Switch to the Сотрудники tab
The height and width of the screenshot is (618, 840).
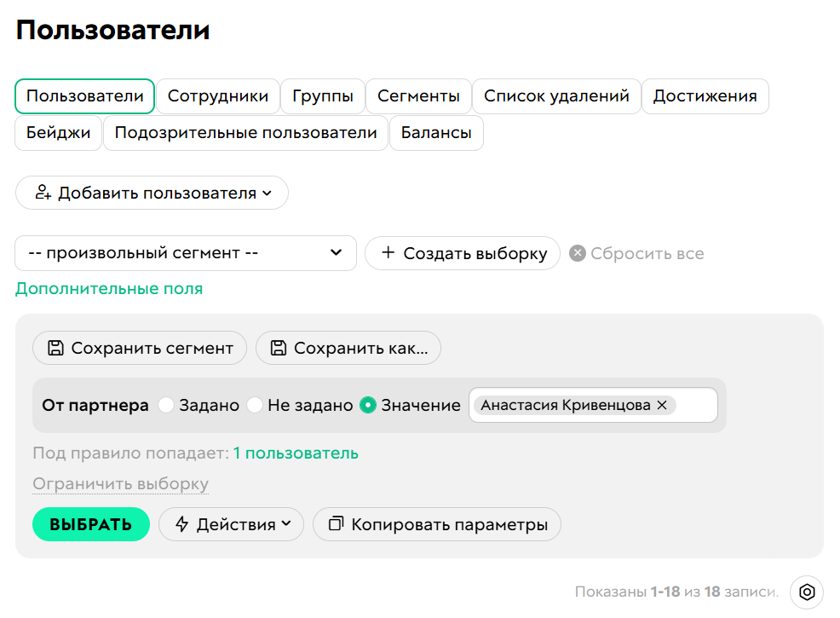point(218,96)
